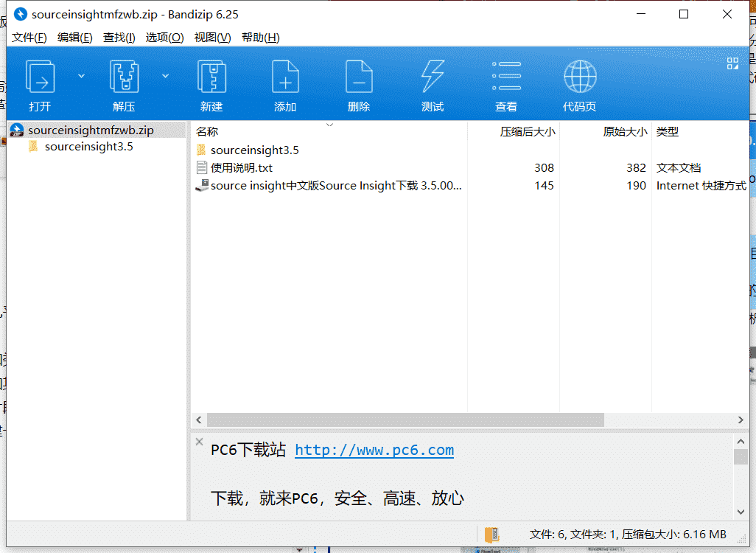Click the grid layout icon in toolbar corner

click(732, 63)
